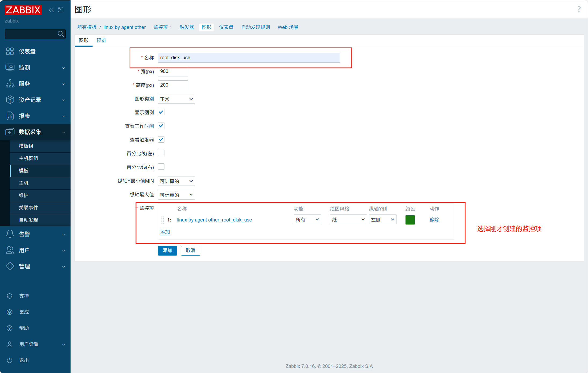This screenshot has width=588, height=373.
Task: Open the 图形类别 dropdown
Action: (176, 99)
